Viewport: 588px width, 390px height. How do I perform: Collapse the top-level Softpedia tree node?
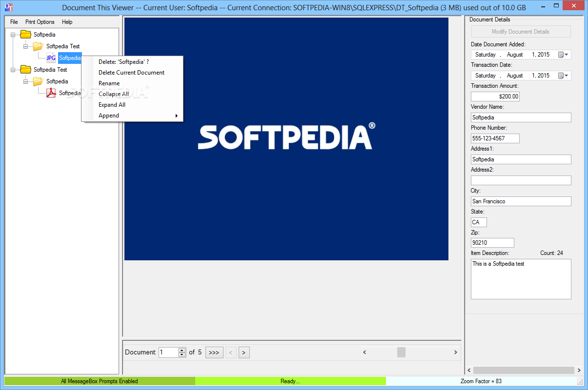click(x=13, y=35)
